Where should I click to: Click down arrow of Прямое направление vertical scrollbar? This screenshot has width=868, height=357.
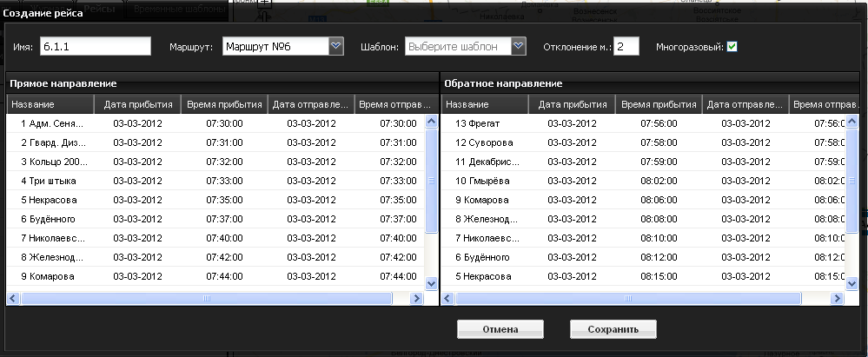(431, 283)
